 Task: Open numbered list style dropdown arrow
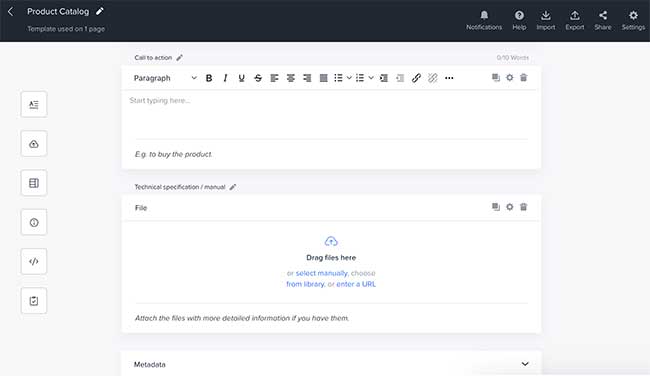pyautogui.click(x=371, y=78)
